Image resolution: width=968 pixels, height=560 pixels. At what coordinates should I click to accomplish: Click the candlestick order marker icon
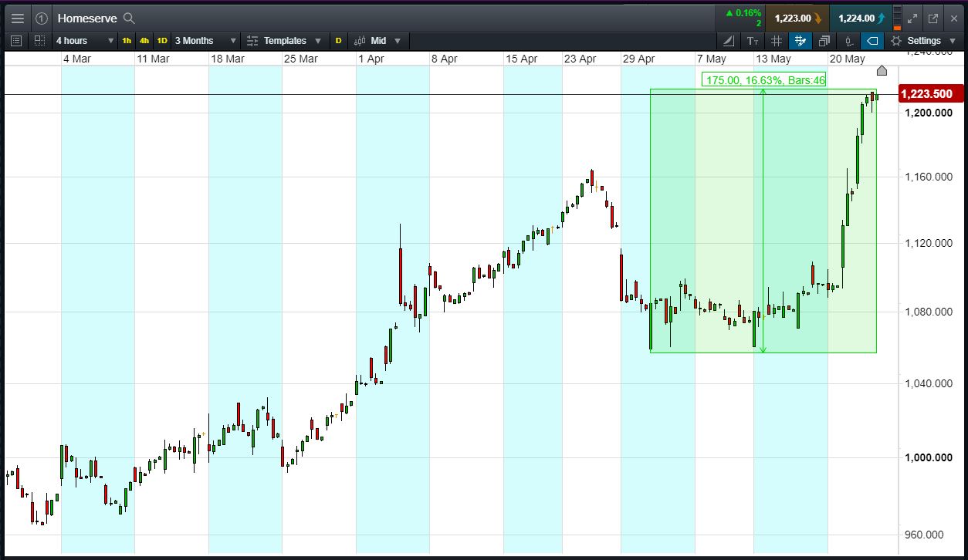coord(848,41)
